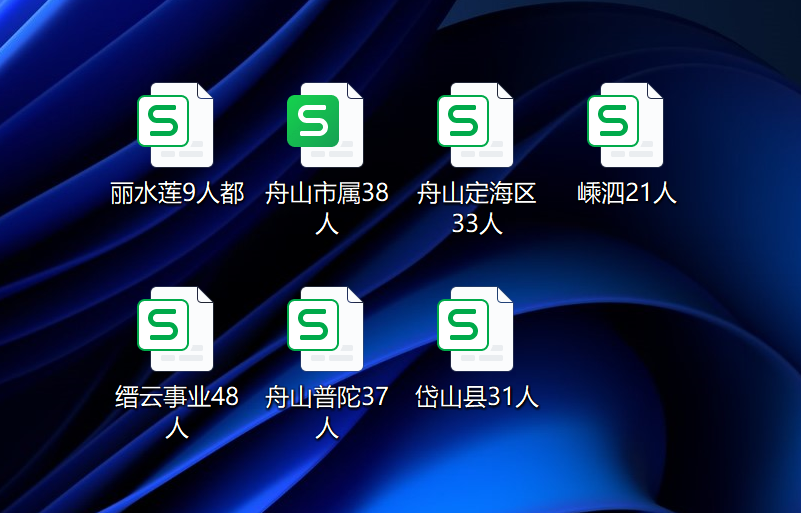Select the 舟山普陀37人 spreadsheet file icon

(325, 329)
